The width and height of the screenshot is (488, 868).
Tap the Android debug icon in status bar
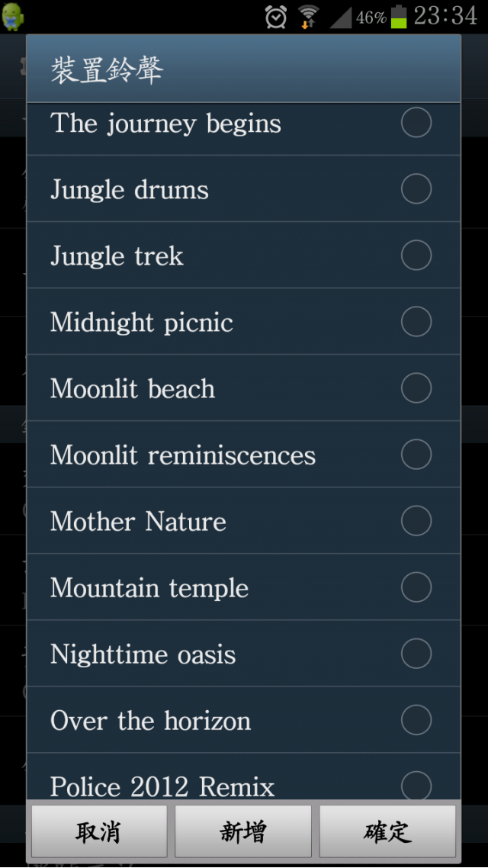pyautogui.click(x=13, y=17)
